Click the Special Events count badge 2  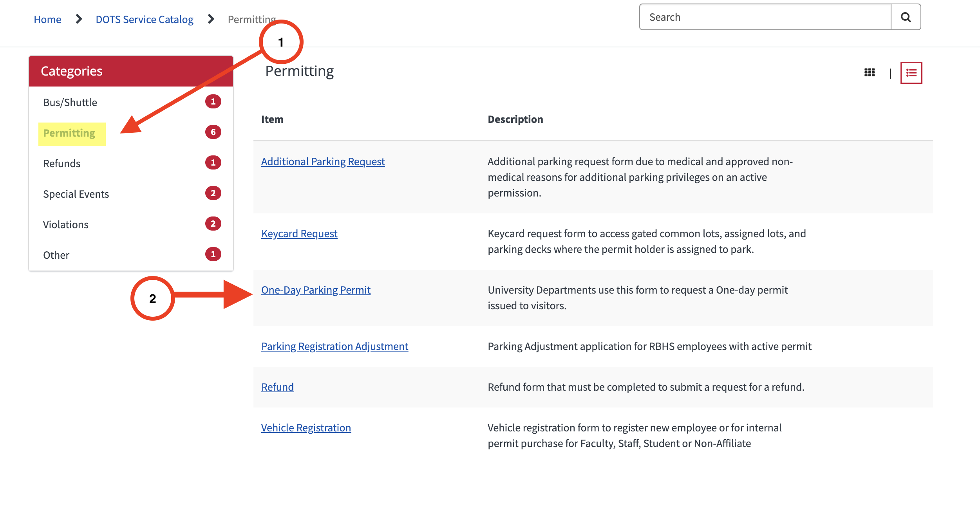point(213,193)
